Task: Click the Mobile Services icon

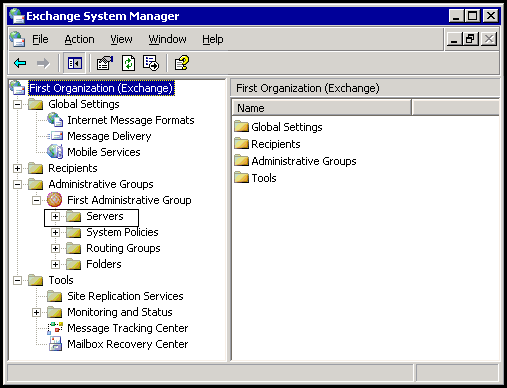Action: click(55, 152)
